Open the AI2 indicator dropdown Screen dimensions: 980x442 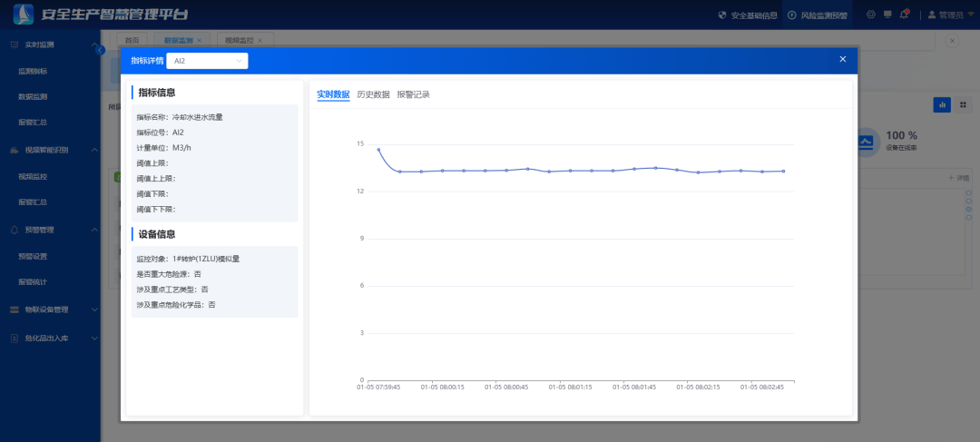coord(208,61)
